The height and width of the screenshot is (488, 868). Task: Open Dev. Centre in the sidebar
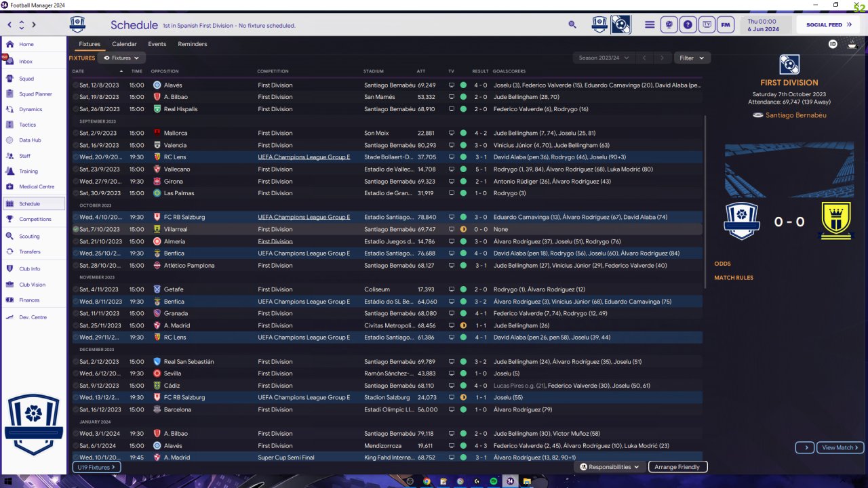click(34, 317)
